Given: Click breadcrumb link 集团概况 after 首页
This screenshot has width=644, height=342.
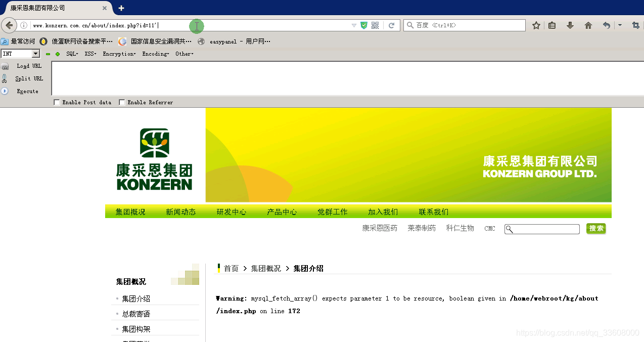Looking at the screenshot, I should coord(266,269).
